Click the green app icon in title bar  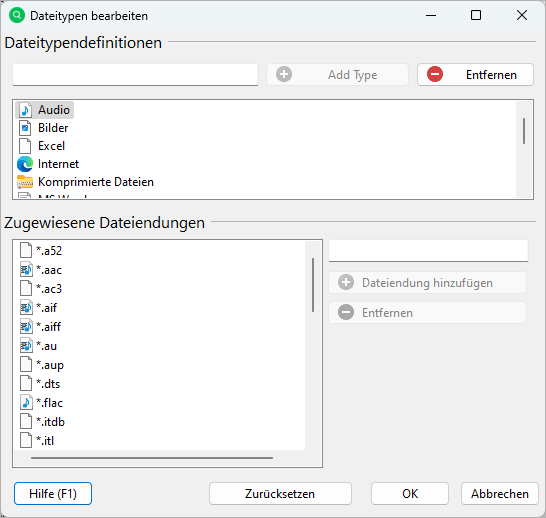(x=17, y=15)
